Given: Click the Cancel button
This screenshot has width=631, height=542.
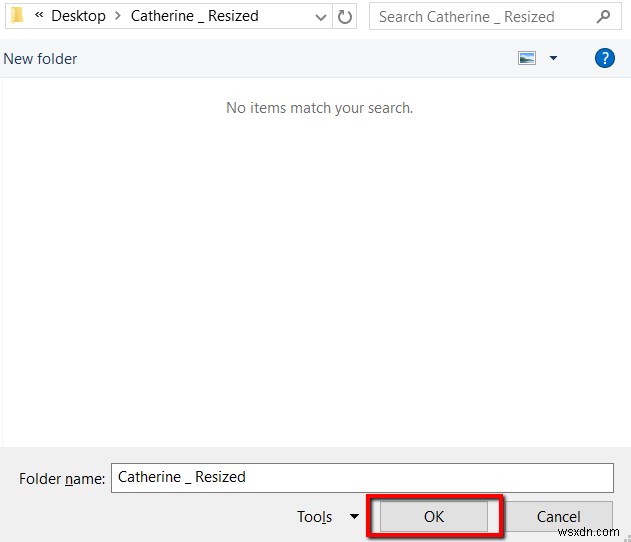Looking at the screenshot, I should tap(559, 516).
